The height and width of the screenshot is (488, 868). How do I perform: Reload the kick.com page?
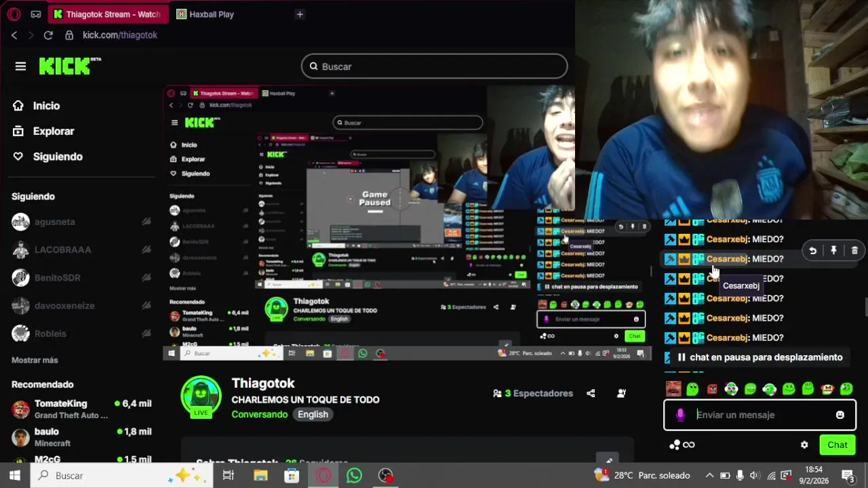click(x=48, y=35)
